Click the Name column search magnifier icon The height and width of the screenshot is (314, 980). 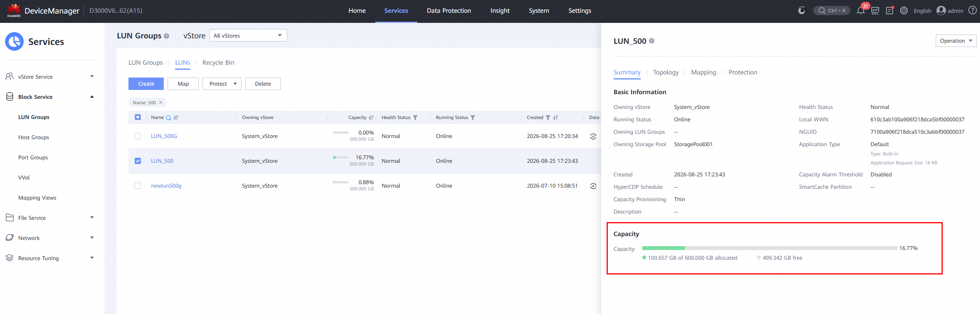coord(168,118)
